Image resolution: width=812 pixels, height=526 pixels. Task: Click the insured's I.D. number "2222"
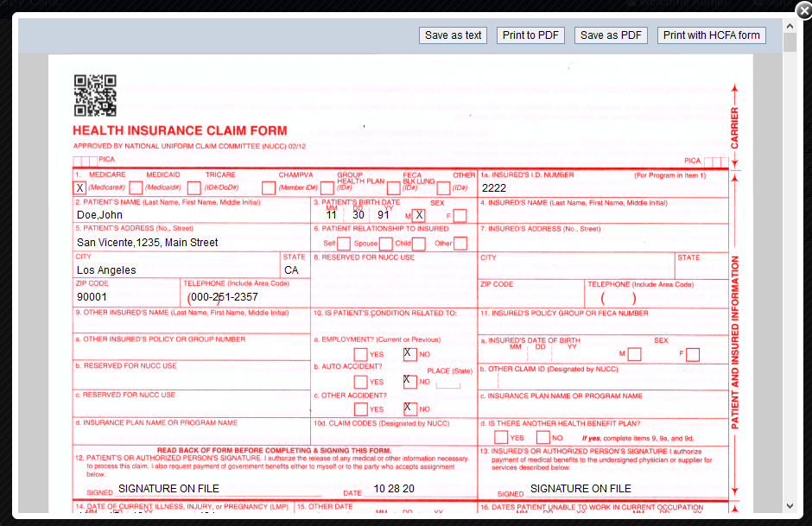tap(494, 188)
